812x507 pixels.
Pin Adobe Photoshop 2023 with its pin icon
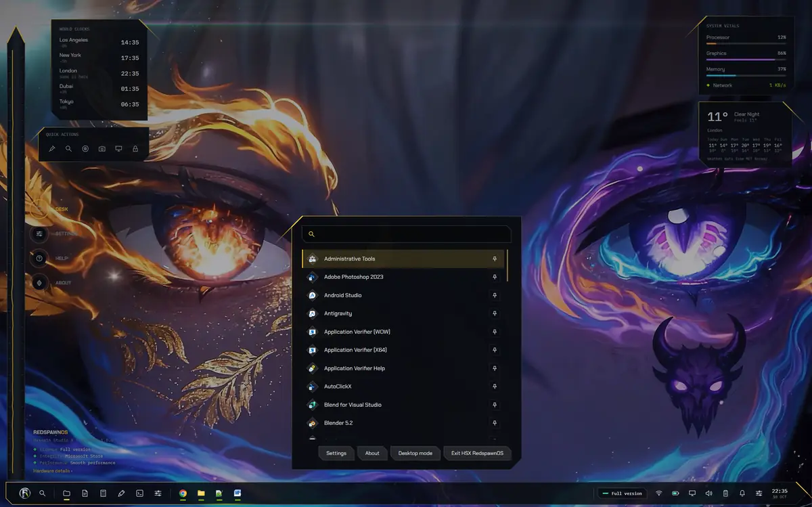(495, 277)
